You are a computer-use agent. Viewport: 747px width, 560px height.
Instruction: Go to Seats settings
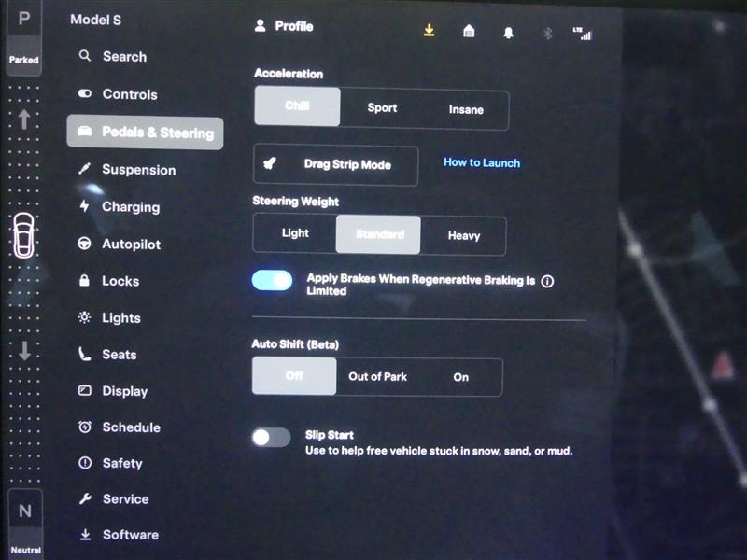107,355
